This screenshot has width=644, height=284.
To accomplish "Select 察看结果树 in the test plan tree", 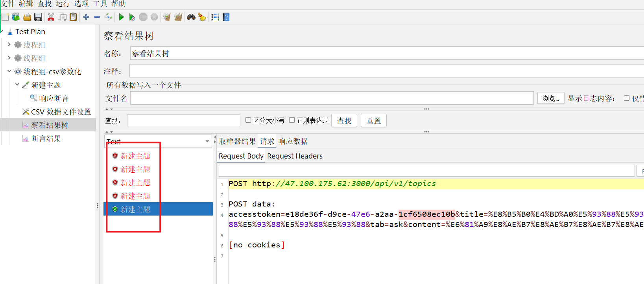I will click(x=49, y=125).
